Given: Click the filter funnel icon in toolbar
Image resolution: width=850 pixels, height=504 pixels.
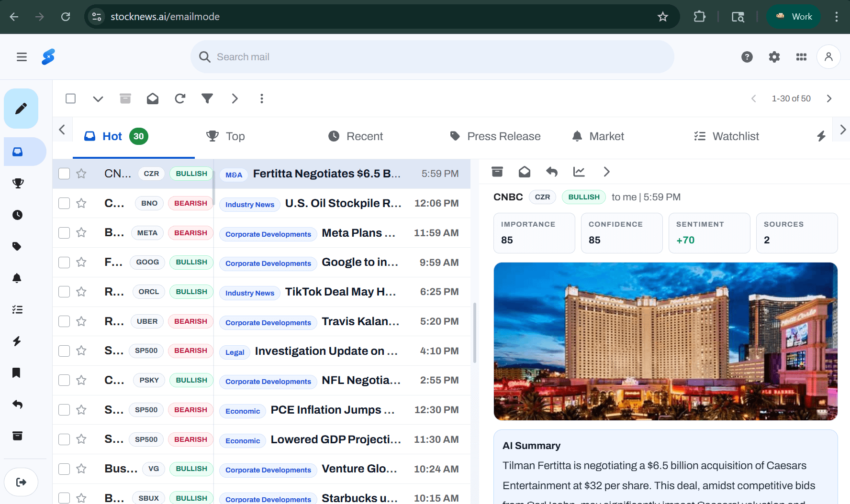Looking at the screenshot, I should coord(207,99).
